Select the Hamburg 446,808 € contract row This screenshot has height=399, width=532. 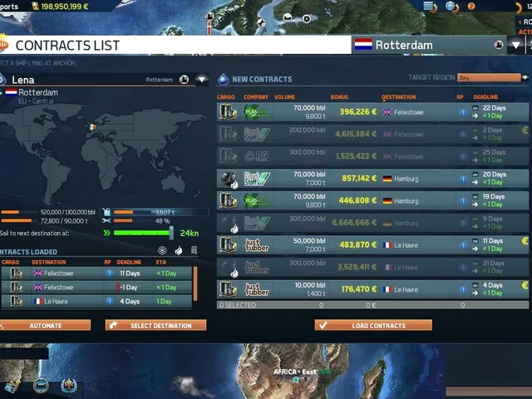[x=372, y=201]
